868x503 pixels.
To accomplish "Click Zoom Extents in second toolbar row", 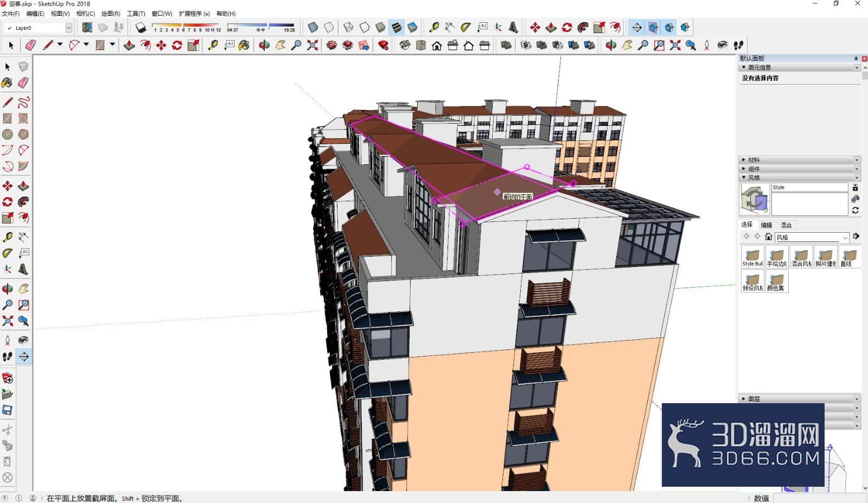I will click(x=312, y=46).
